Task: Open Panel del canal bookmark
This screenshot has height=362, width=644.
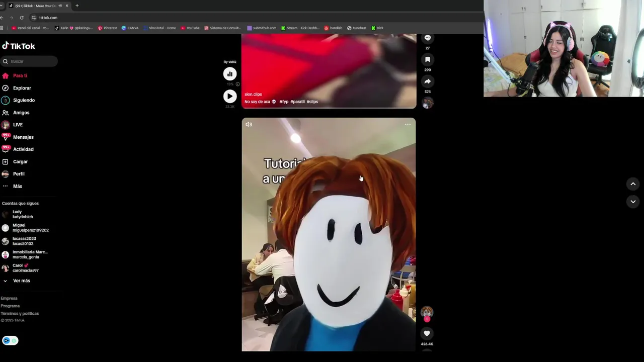Action: pyautogui.click(x=30, y=28)
